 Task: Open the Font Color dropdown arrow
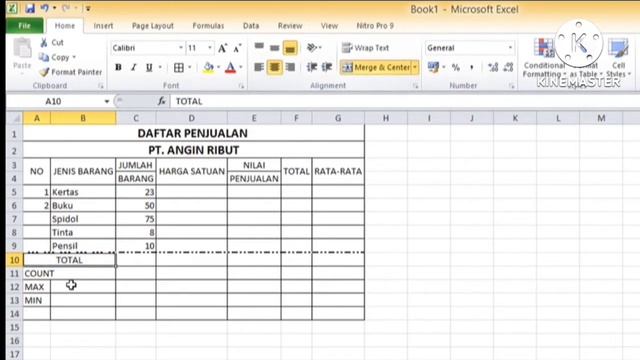click(x=241, y=67)
